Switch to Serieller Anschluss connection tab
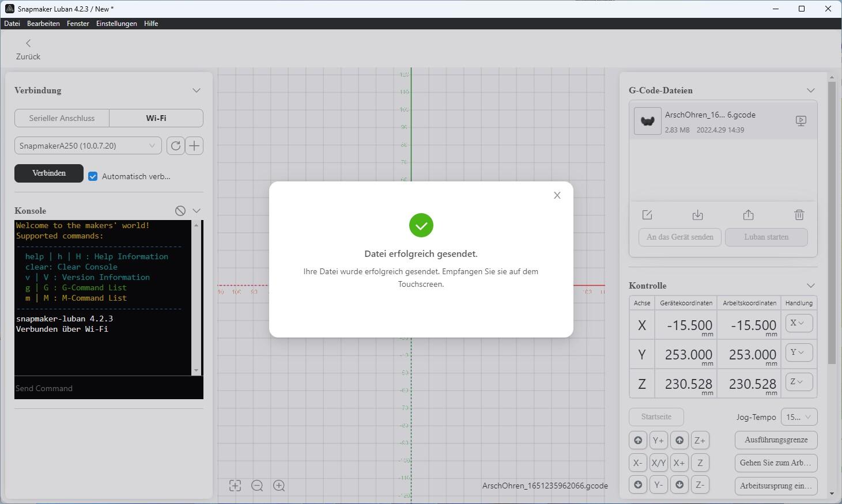Image resolution: width=842 pixels, height=504 pixels. (62, 118)
